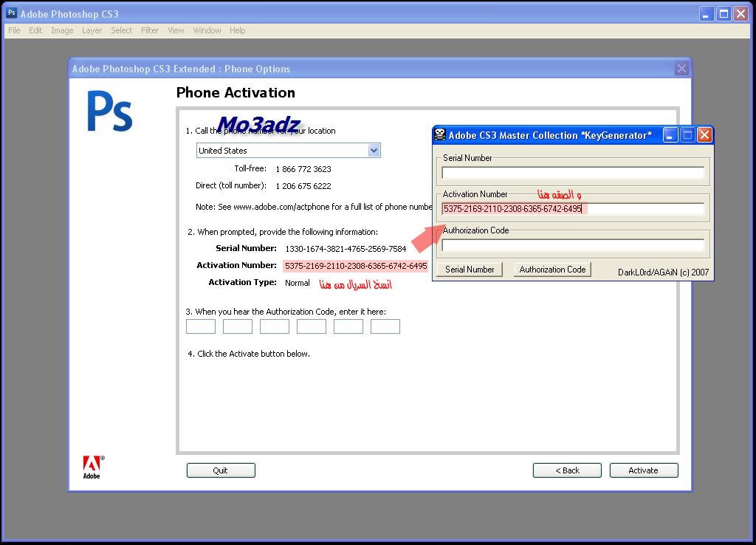Click the Activation Type value Normal
756x545 pixels.
298,283
